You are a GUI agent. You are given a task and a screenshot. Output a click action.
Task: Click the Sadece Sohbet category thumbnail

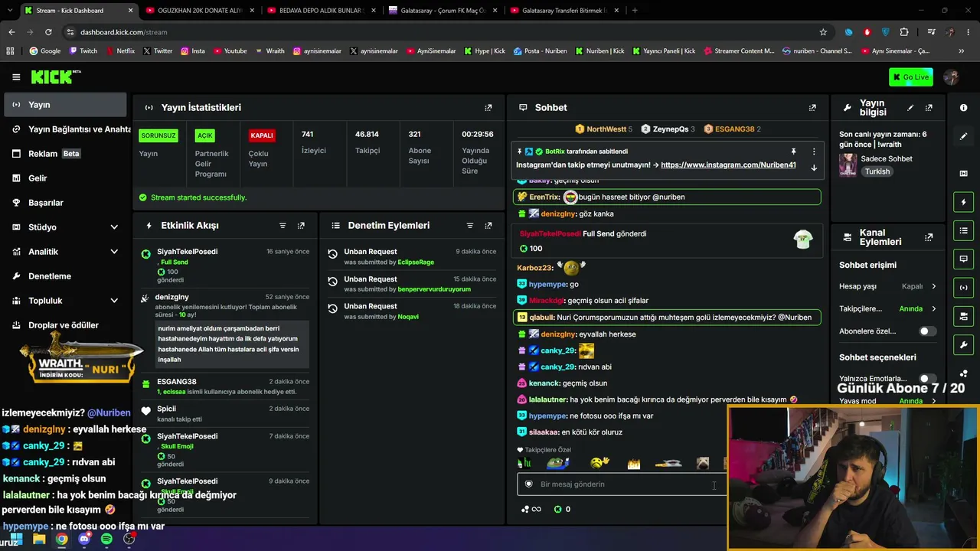pyautogui.click(x=848, y=165)
